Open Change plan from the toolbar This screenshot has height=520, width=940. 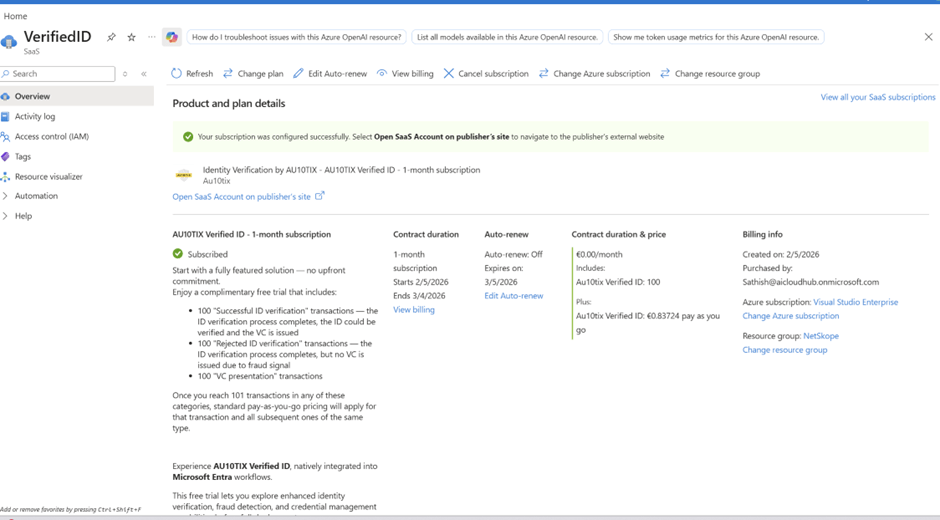tap(253, 73)
